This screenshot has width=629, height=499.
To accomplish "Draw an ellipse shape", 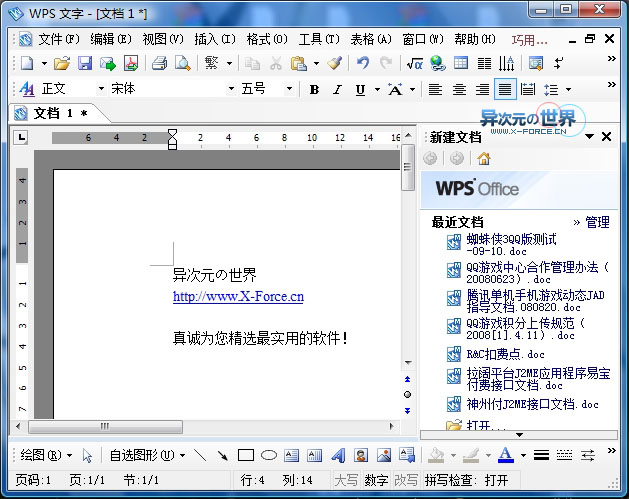I will click(x=269, y=455).
